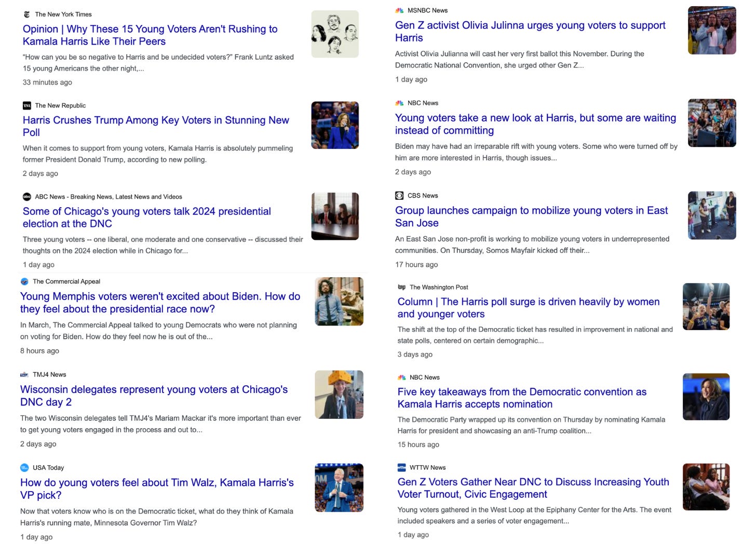Click the WTTW News favicon

402,467
